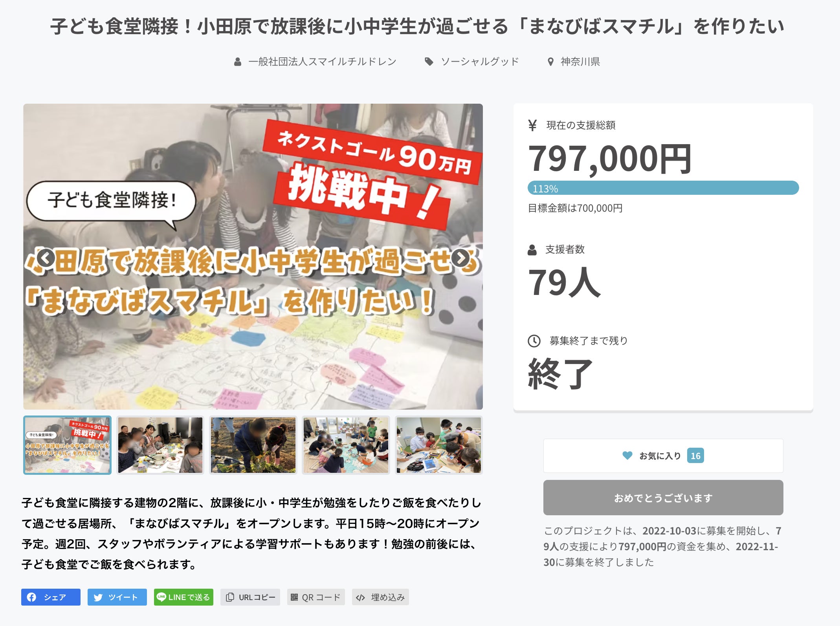This screenshot has height=626, width=840.
Task: Select the second thumbnail of people dining
Action: (x=160, y=445)
